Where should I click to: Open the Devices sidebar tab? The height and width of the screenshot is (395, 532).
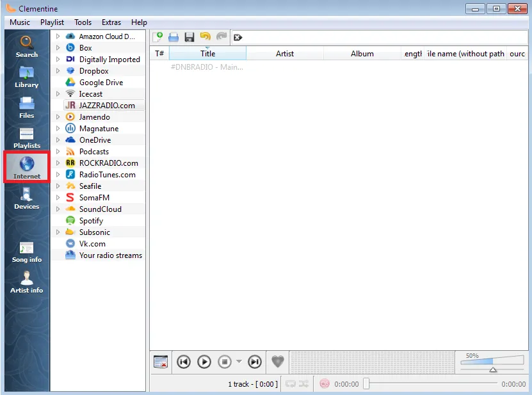(x=26, y=198)
